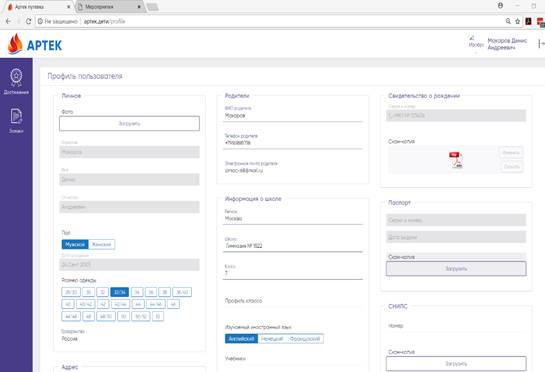The width and height of the screenshot is (545, 372).
Task: Choose clothing size 50/52
Action: click(140, 316)
